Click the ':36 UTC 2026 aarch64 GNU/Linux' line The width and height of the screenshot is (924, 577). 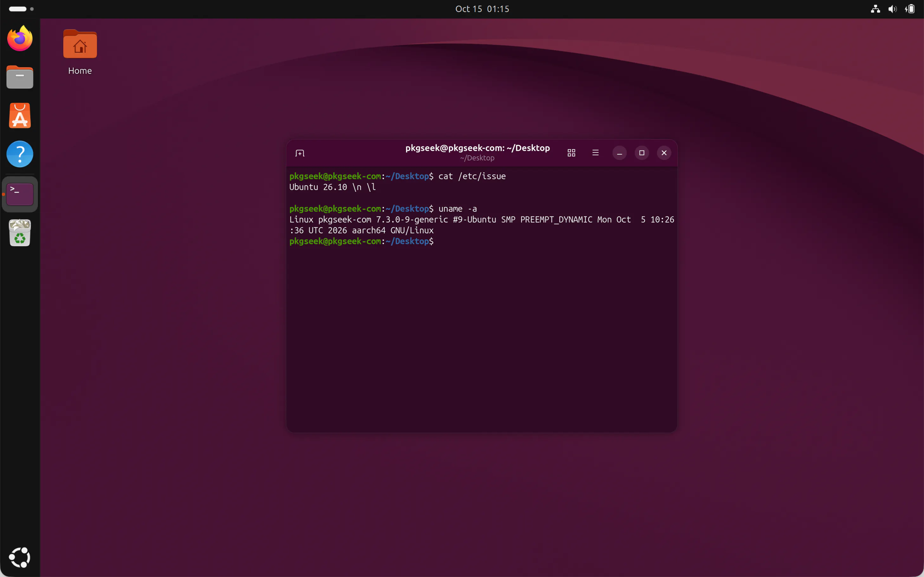(361, 230)
